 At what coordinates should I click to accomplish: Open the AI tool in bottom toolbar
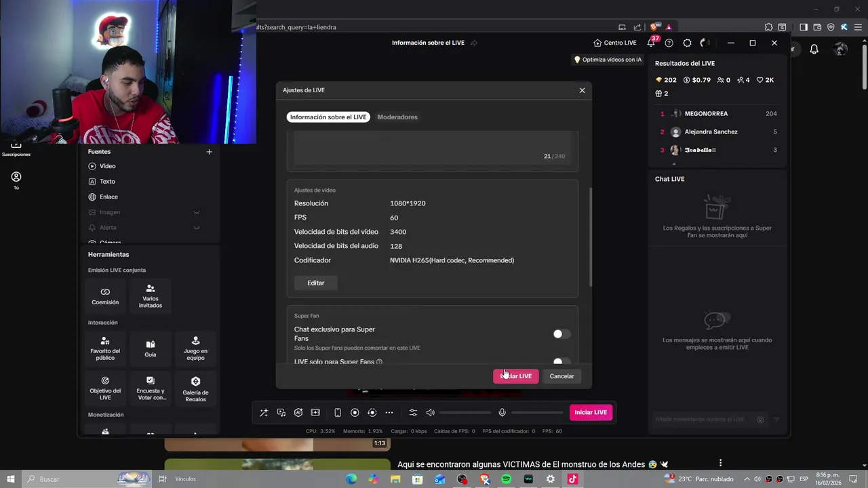(x=298, y=412)
